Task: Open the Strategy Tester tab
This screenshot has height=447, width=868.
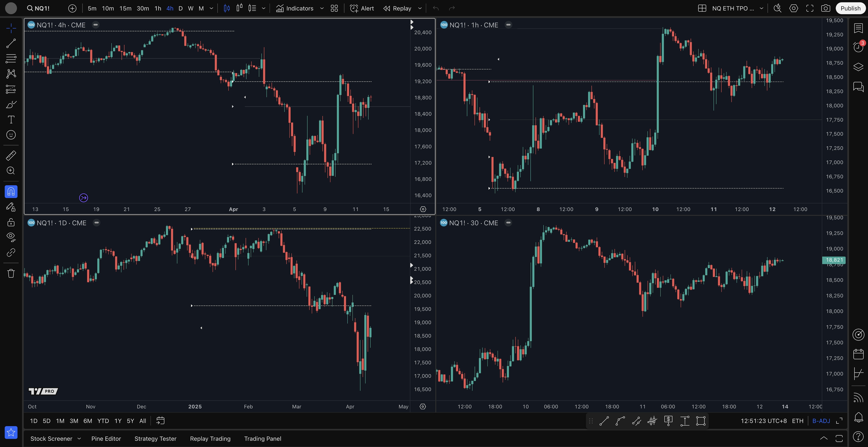Action: click(x=155, y=439)
